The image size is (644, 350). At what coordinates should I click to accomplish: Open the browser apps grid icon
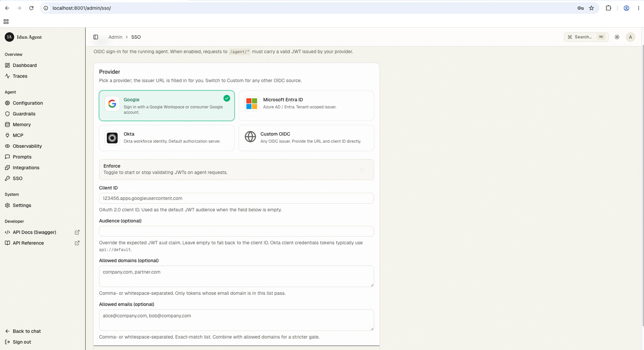tap(6, 22)
